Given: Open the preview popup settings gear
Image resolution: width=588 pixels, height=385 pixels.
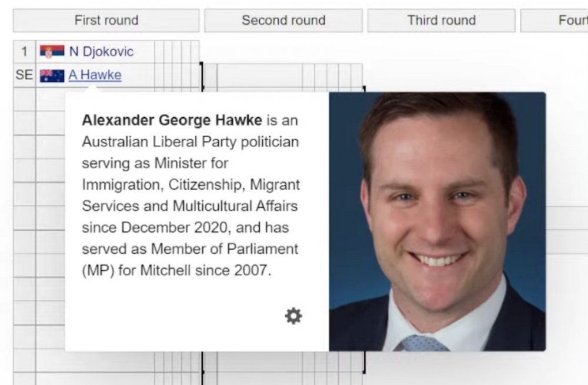Looking at the screenshot, I should point(293,316).
